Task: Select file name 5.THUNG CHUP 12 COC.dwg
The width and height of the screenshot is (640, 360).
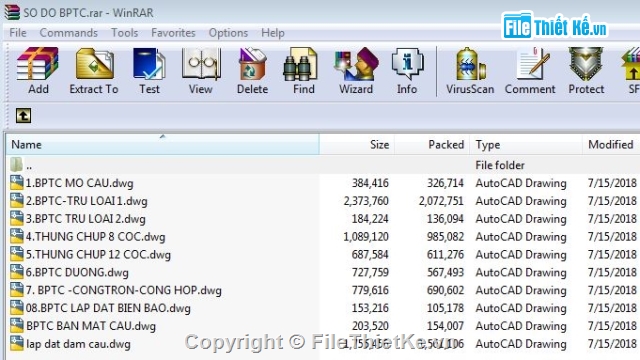Action: coord(98,255)
